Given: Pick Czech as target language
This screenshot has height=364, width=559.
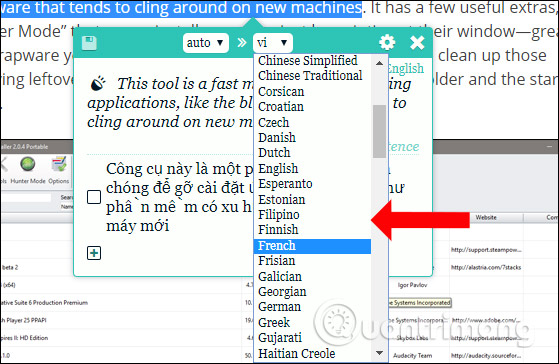Looking at the screenshot, I should tap(312, 122).
